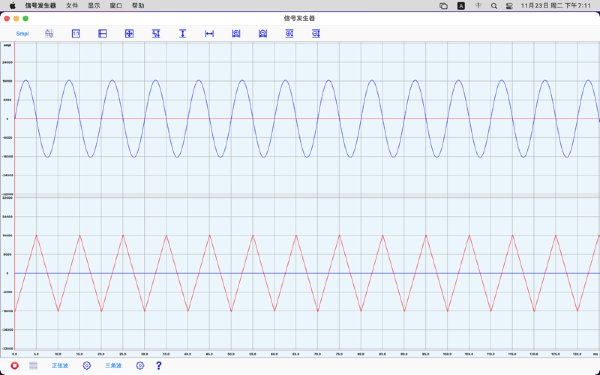
Task: Click the Smpl units toggle in toolbar
Action: pyautogui.click(x=22, y=34)
